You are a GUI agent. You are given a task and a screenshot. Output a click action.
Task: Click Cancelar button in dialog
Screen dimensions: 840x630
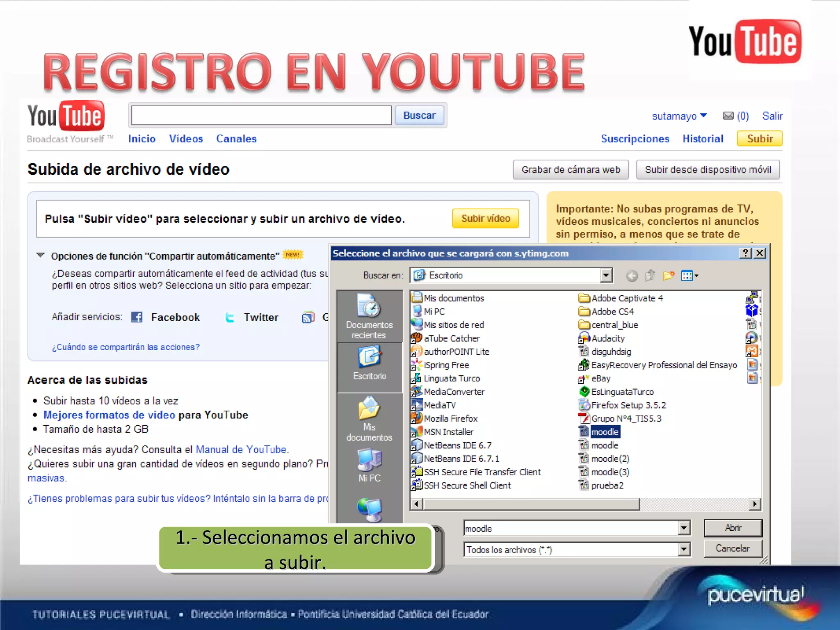(733, 548)
